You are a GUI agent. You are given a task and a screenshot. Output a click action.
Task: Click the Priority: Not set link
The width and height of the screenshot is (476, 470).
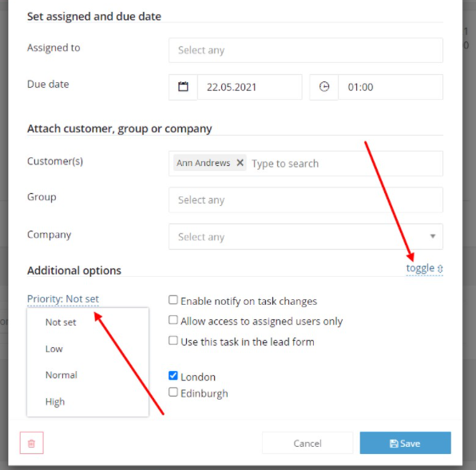click(63, 299)
